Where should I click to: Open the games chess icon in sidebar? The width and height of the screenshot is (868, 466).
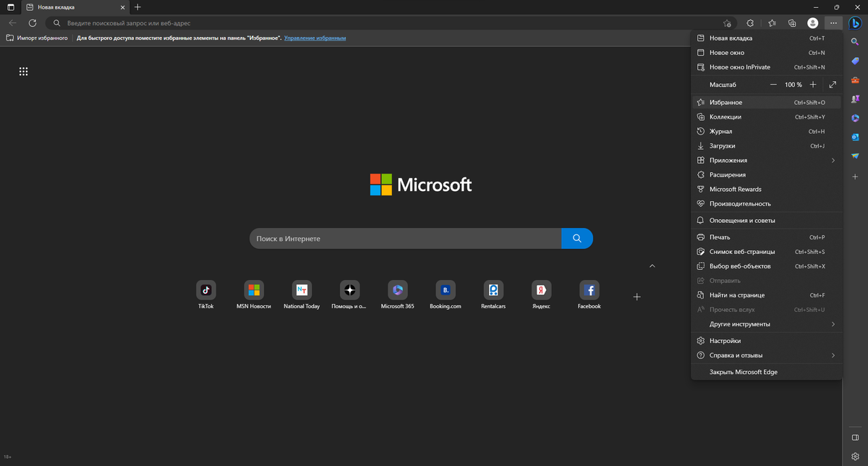[854, 99]
